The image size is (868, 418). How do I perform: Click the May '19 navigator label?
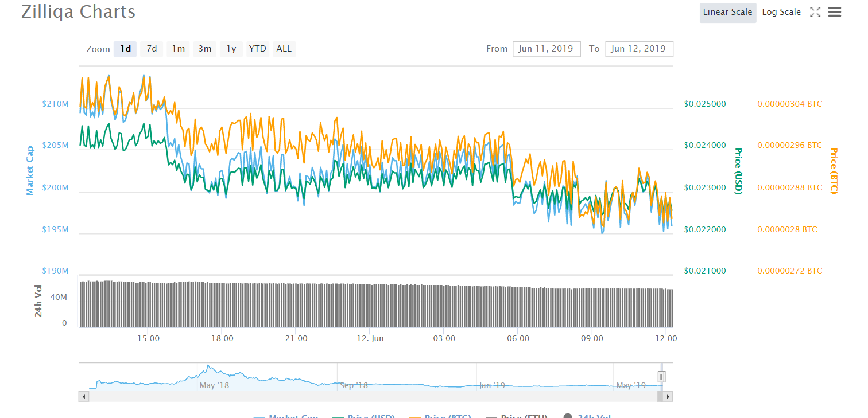click(x=631, y=385)
